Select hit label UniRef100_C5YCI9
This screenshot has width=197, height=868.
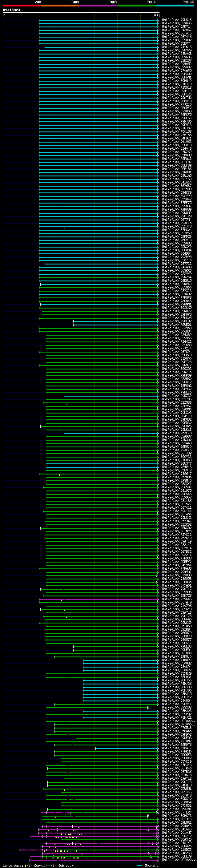point(177,761)
